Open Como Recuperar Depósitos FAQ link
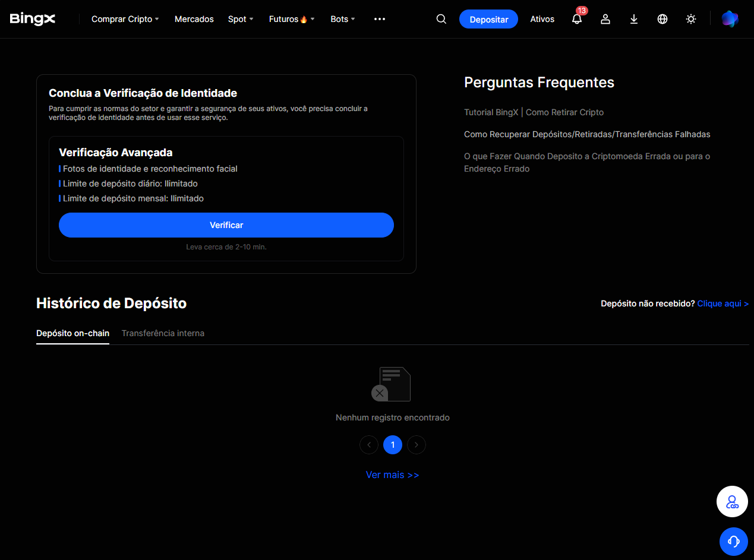Image resolution: width=754 pixels, height=560 pixels. [x=587, y=134]
